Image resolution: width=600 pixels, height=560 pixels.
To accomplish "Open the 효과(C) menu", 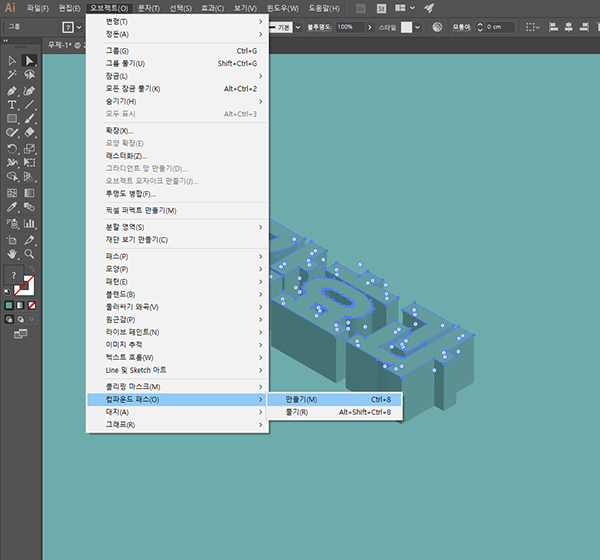I will point(212,8).
